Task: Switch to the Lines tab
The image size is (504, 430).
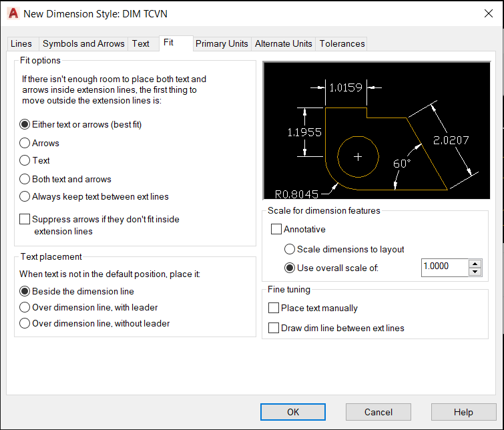Action: (21, 43)
